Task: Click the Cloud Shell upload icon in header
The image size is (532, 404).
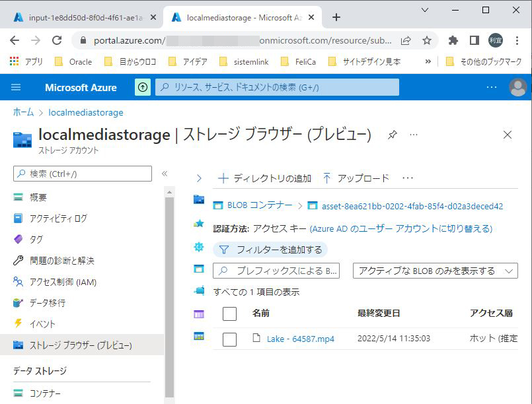Action: pos(143,87)
